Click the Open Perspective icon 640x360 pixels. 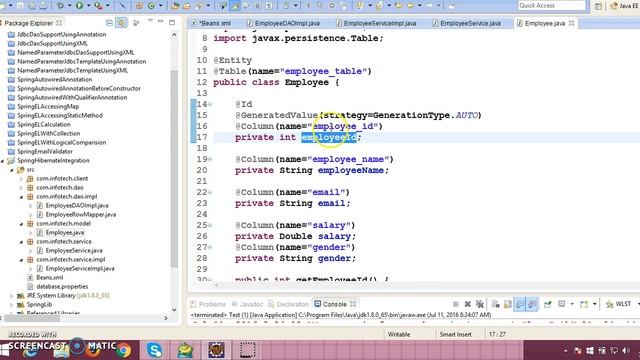pos(598,6)
